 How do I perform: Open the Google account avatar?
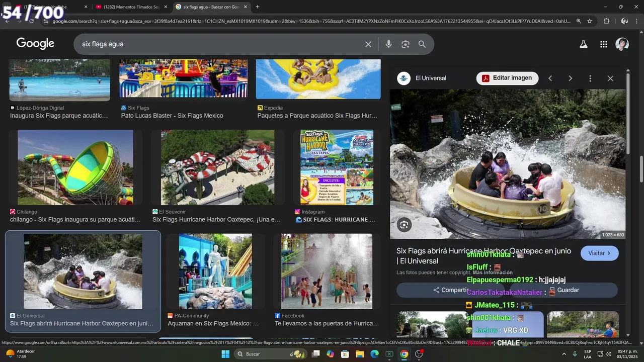coord(622,44)
